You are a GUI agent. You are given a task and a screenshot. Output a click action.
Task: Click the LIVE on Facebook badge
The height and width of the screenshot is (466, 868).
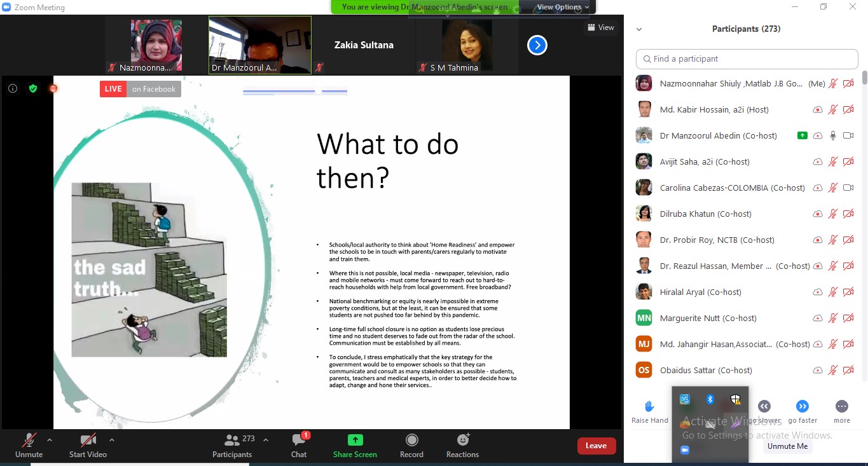[141, 89]
